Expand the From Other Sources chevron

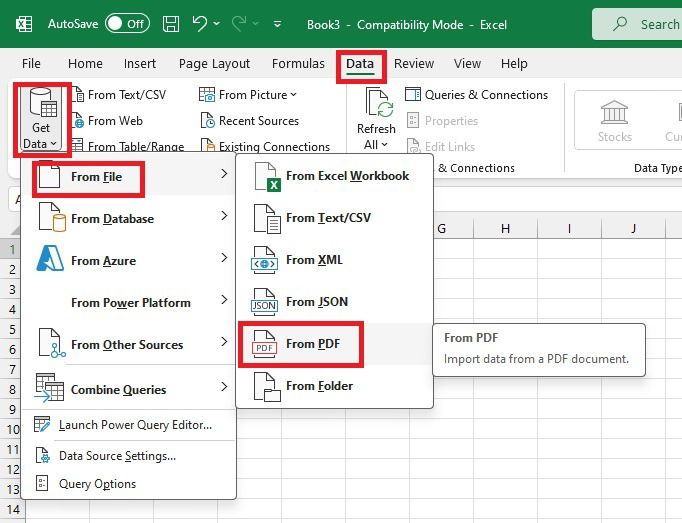tap(224, 342)
